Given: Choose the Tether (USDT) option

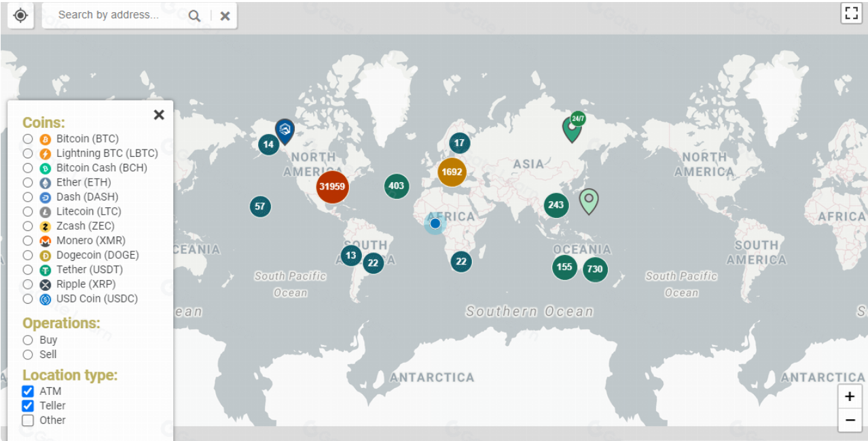Looking at the screenshot, I should tap(28, 270).
